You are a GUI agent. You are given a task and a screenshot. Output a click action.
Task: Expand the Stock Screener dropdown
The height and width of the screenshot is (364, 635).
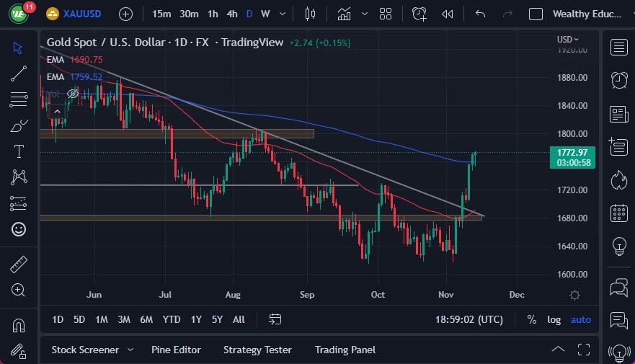[x=130, y=350]
